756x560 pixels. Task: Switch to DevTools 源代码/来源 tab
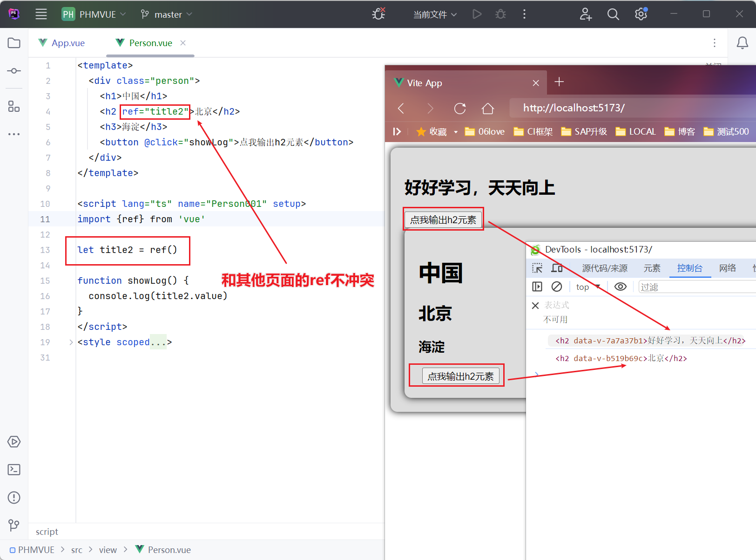[605, 268]
